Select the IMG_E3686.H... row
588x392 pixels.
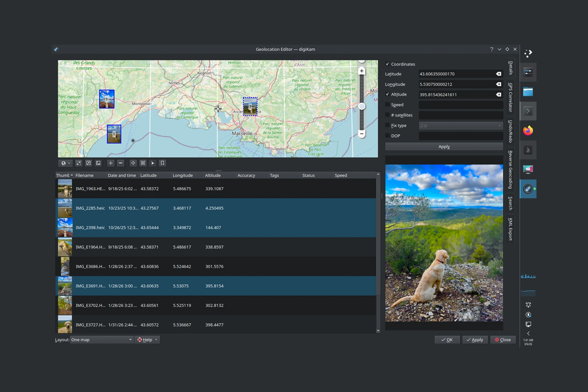[216, 267]
